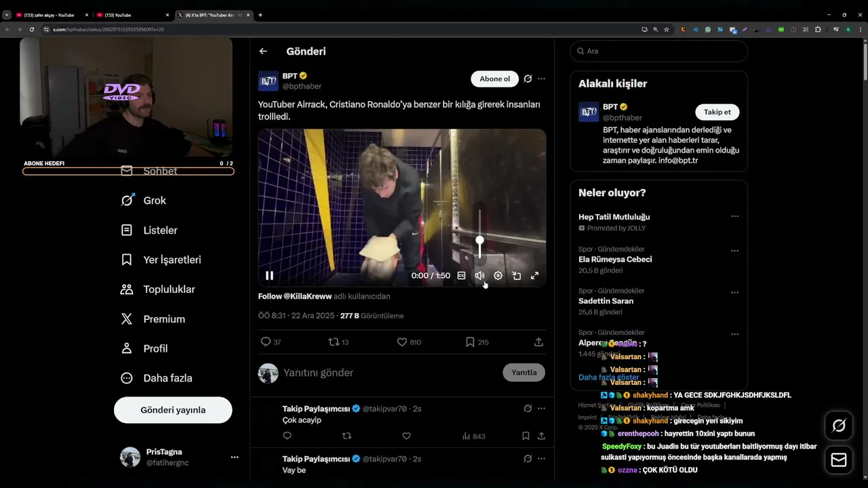Viewport: 868px width, 488px height.
Task: Open more options on Çok acayip reply
Action: 541,409
